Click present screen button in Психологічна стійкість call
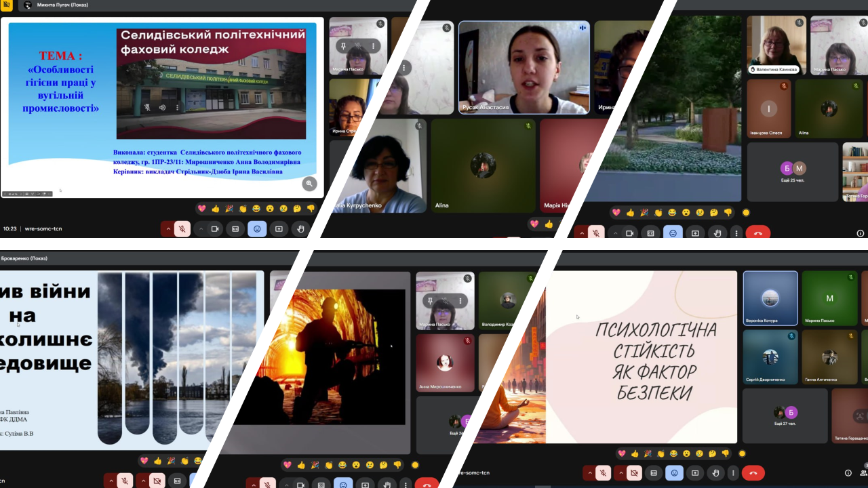 [695, 473]
